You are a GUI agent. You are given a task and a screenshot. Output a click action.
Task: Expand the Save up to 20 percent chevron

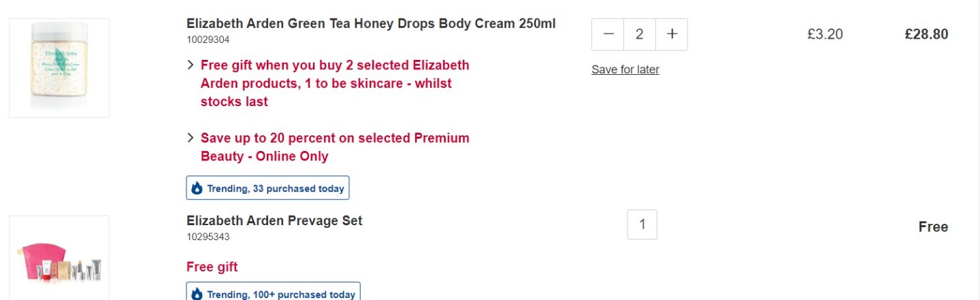point(191,138)
